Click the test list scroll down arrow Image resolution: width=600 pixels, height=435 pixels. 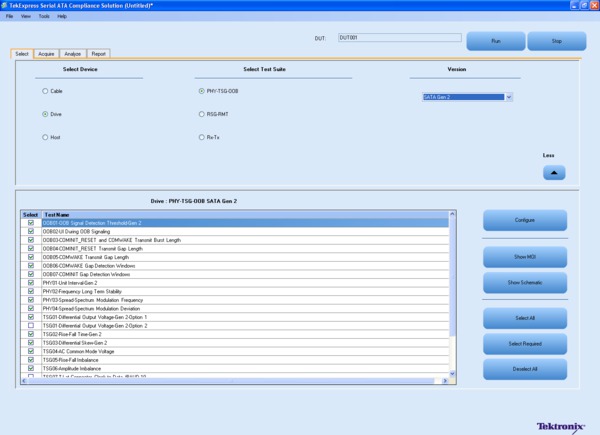tap(452, 374)
